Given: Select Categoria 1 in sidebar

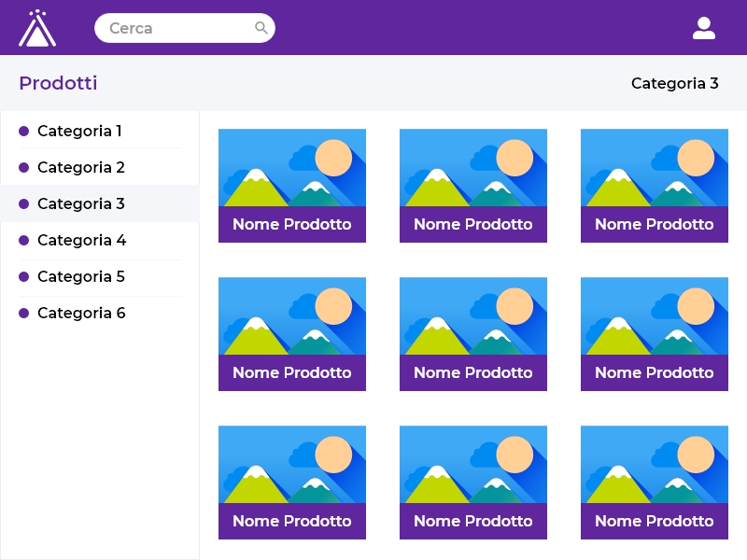Looking at the screenshot, I should pyautogui.click(x=100, y=131).
